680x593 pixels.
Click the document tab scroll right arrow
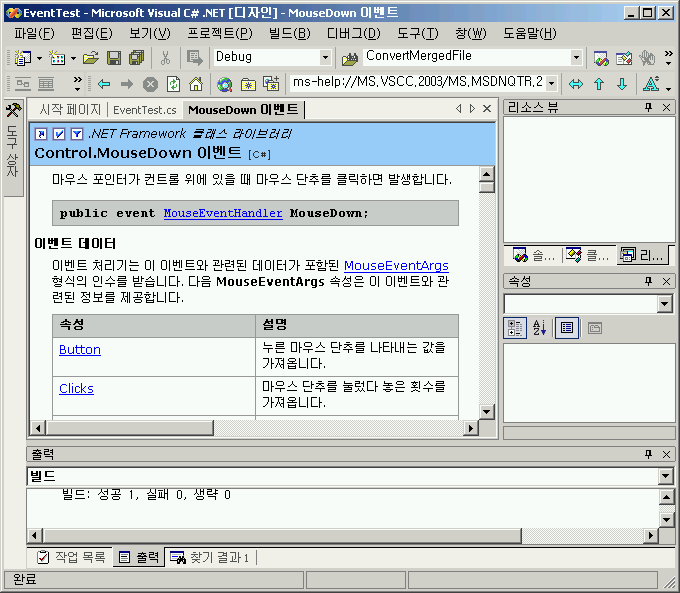coord(472,109)
